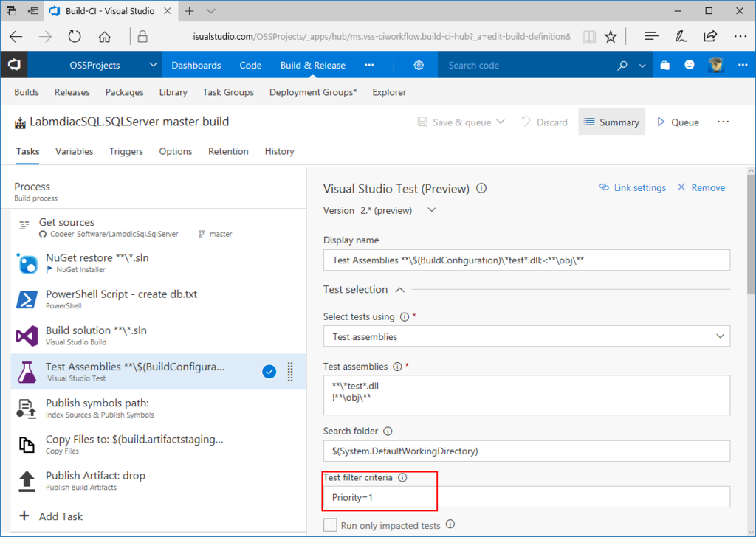The height and width of the screenshot is (537, 756).
Task: Select the Get sources step
Action: [158, 227]
